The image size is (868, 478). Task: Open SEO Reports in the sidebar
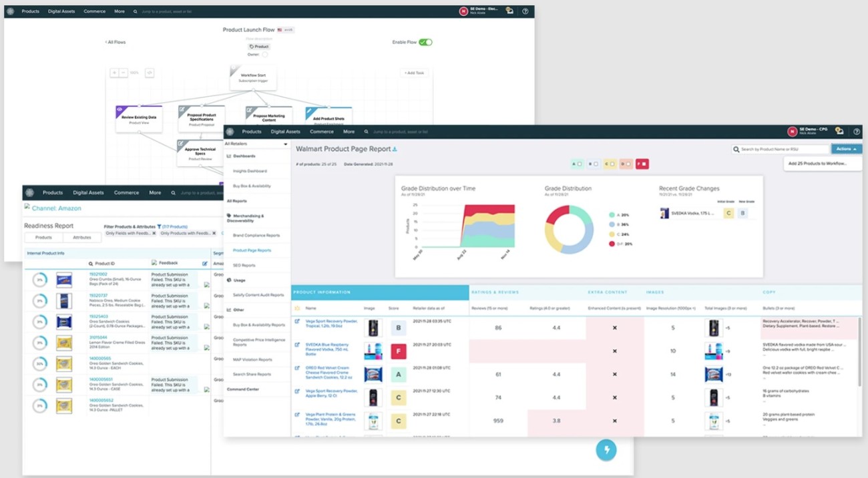(243, 266)
